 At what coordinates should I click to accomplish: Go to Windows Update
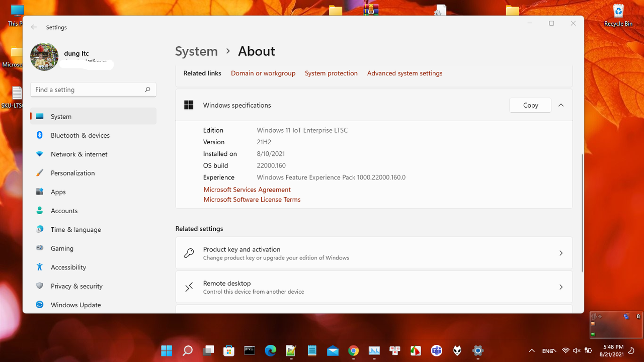[x=94, y=305]
